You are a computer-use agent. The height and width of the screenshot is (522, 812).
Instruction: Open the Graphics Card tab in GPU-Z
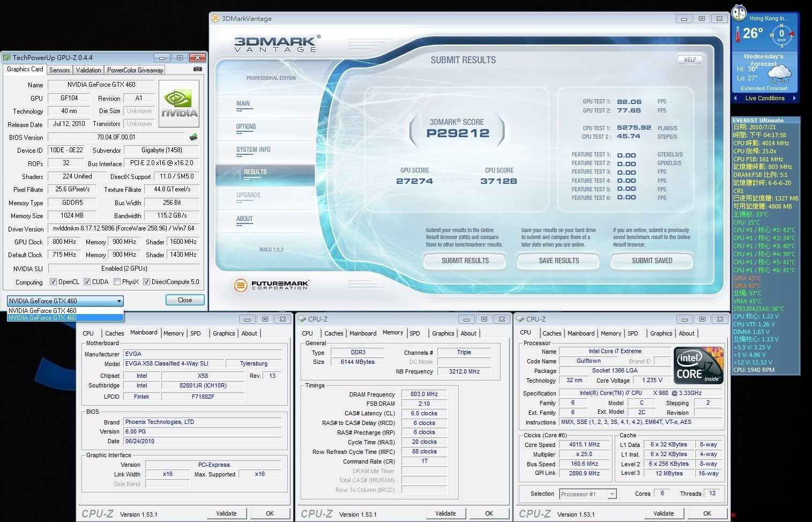(25, 69)
